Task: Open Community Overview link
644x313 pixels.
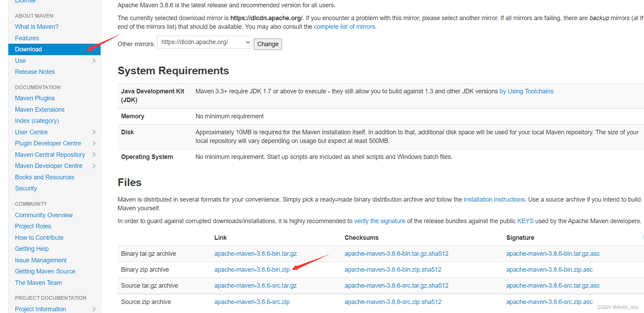Action: point(44,215)
